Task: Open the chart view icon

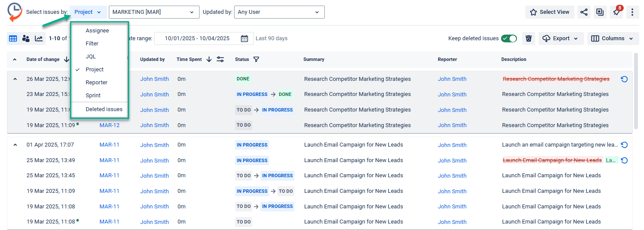Action: coord(39,38)
